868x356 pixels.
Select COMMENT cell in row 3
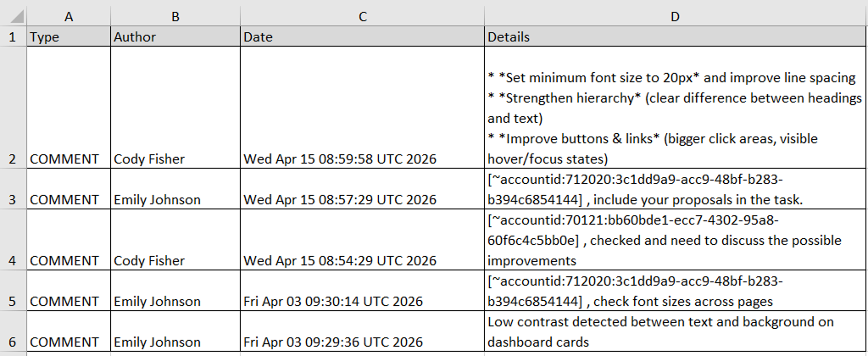[69, 189]
